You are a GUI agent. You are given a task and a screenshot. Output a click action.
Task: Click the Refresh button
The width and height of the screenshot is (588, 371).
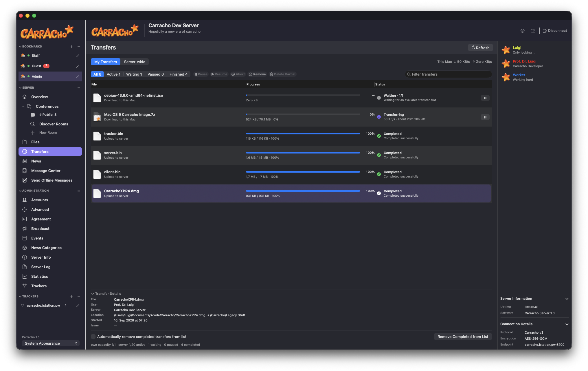(480, 48)
